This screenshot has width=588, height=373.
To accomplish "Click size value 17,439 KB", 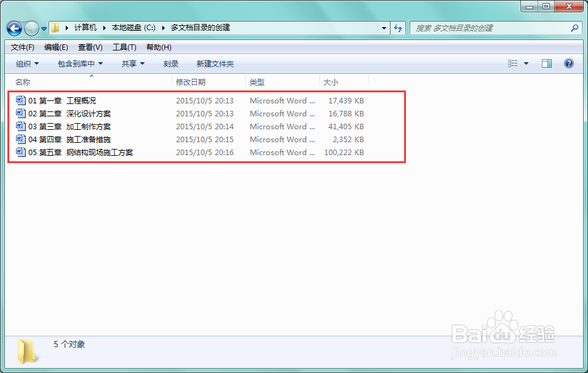I will tap(346, 100).
